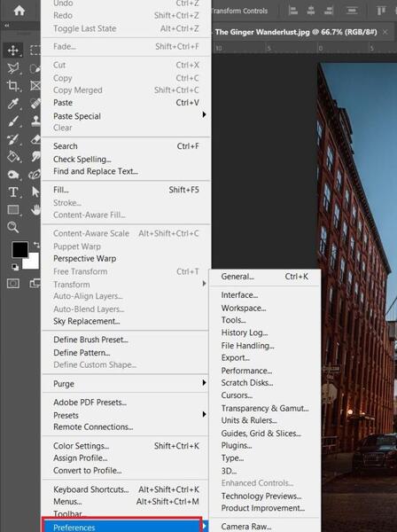Select the Hand tool
Viewport: 397px width, 532px height.
pyautogui.click(x=35, y=209)
